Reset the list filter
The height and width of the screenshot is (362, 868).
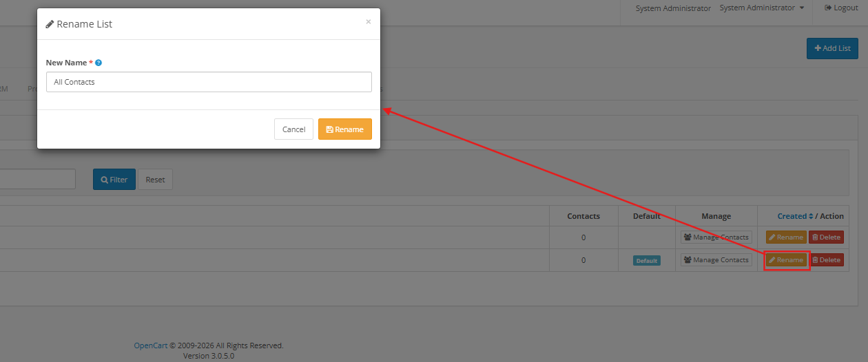[x=155, y=180]
